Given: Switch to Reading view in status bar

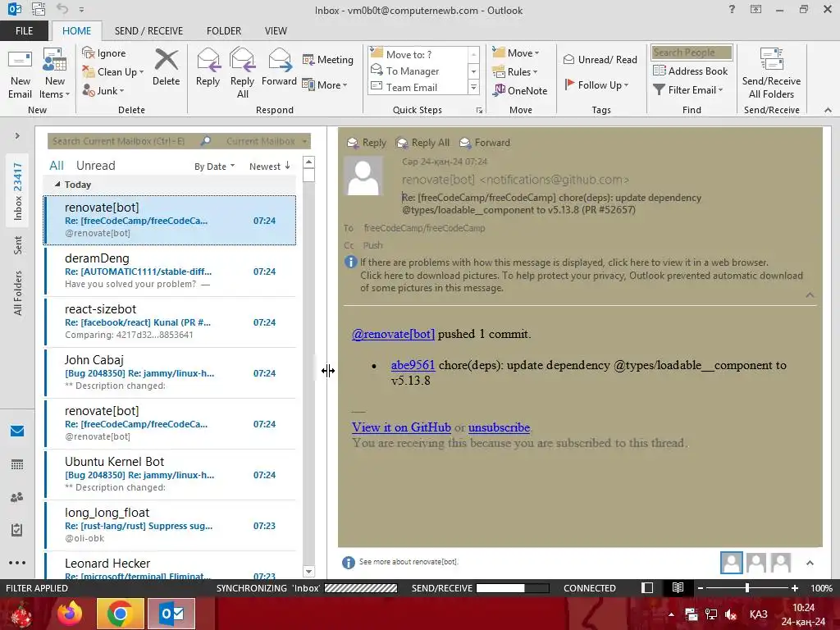Looking at the screenshot, I should [678, 587].
